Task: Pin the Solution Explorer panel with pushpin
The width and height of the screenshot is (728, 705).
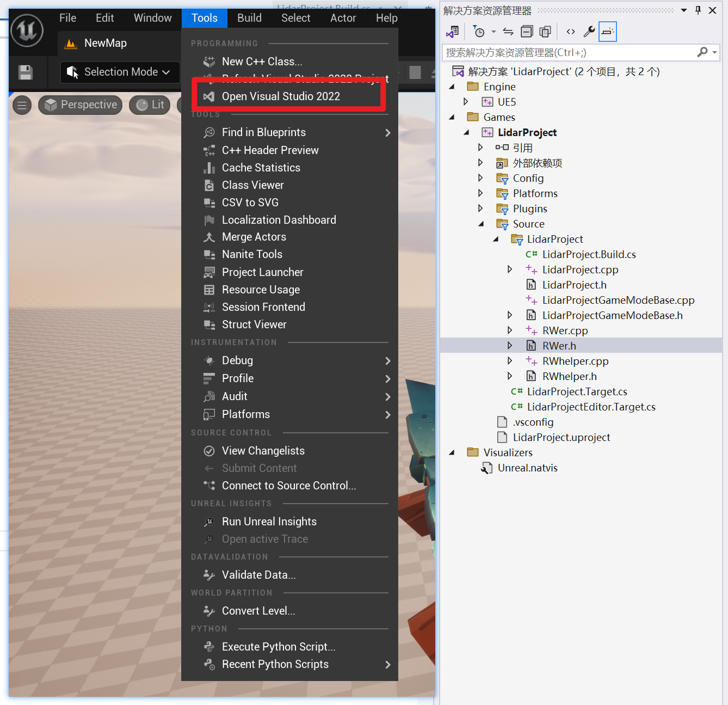Action: point(698,10)
